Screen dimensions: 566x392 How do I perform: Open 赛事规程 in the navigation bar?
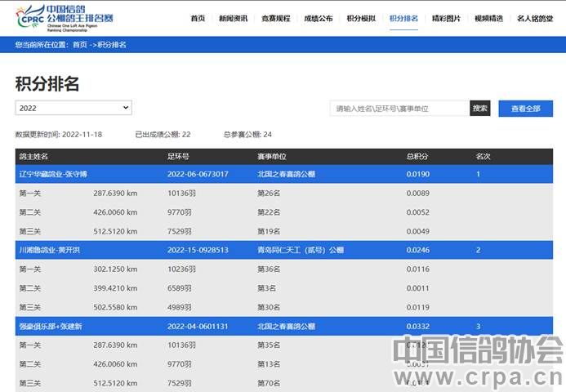275,17
